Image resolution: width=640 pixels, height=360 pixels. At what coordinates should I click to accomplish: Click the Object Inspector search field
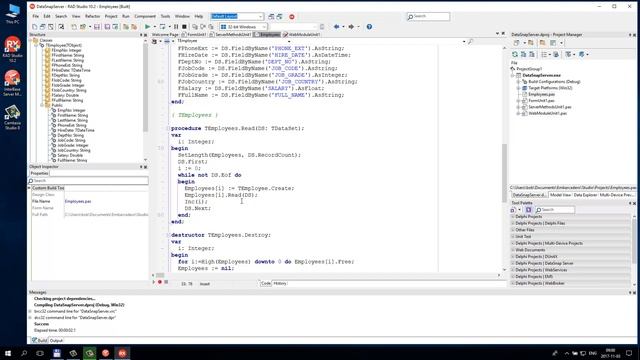pyautogui.click(x=88, y=180)
